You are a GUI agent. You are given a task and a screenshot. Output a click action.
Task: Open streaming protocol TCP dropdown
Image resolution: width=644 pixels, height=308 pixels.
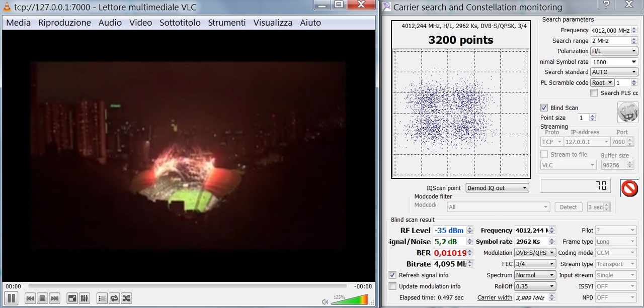click(x=551, y=142)
